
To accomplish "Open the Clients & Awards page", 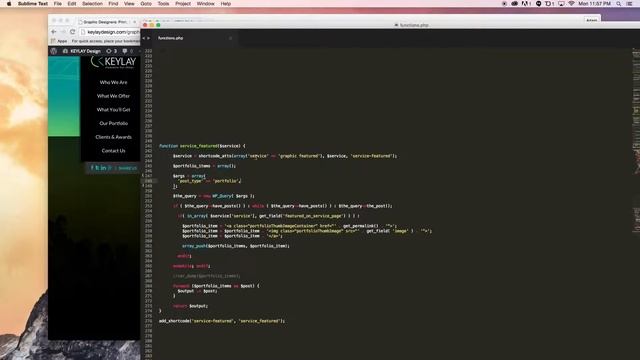I will [x=113, y=137].
